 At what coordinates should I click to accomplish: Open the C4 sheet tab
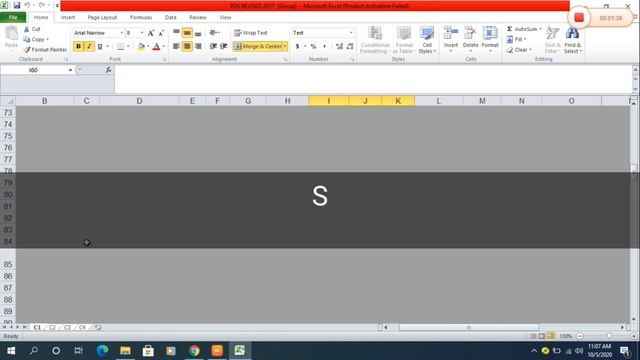pos(82,327)
